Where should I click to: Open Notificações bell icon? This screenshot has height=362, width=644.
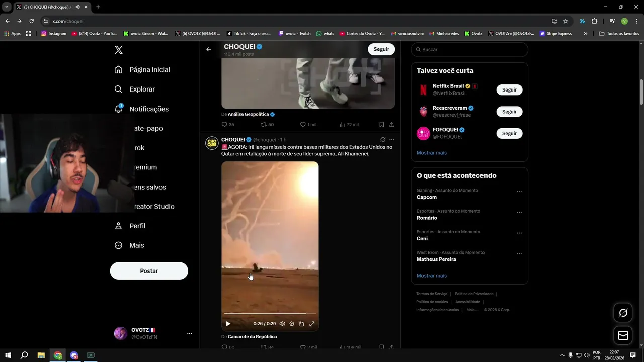(x=118, y=109)
